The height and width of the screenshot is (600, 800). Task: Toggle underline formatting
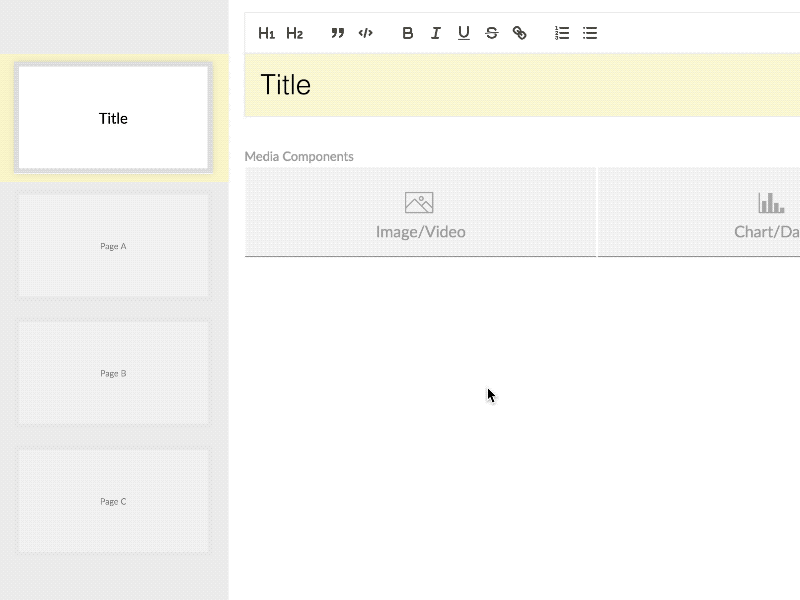[x=464, y=33]
